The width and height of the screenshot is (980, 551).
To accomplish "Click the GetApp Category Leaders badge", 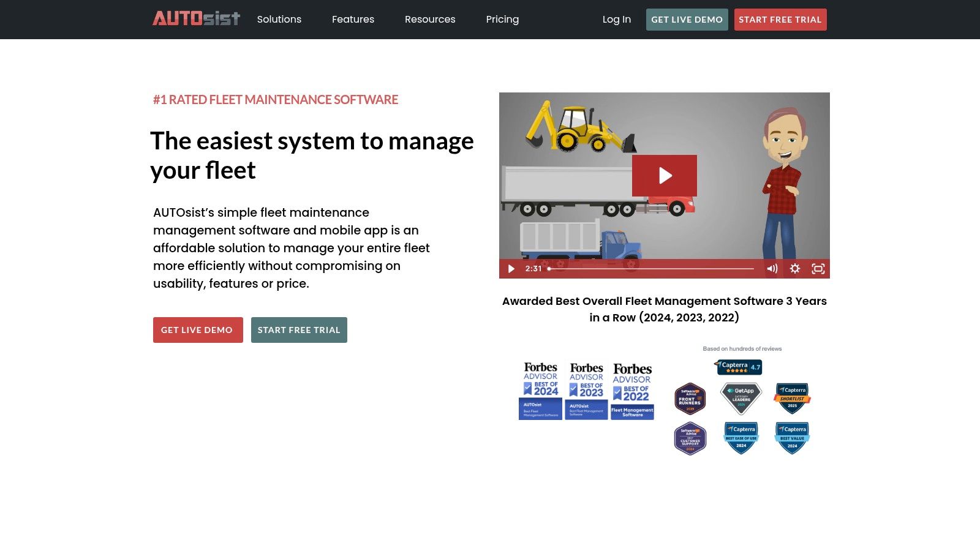I will [741, 399].
